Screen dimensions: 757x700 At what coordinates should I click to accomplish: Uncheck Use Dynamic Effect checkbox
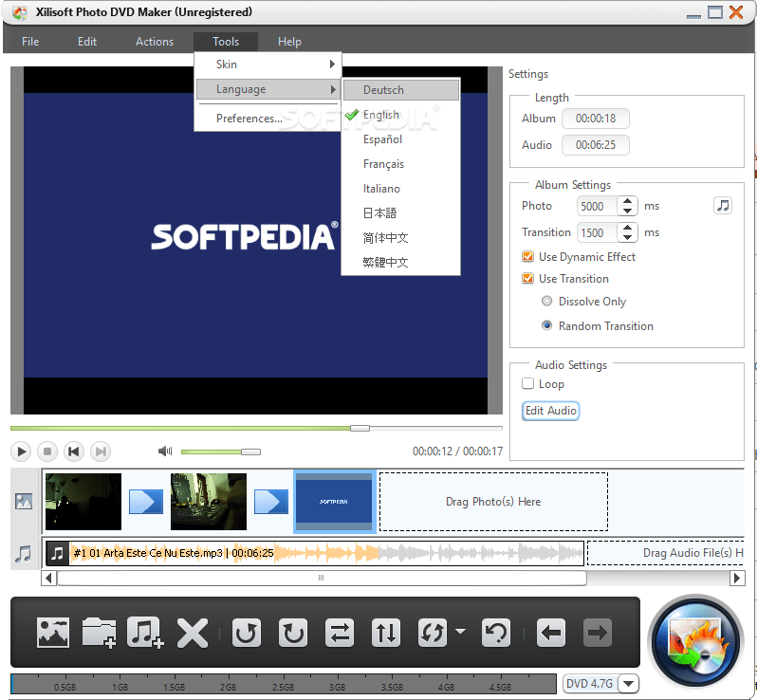click(x=528, y=257)
